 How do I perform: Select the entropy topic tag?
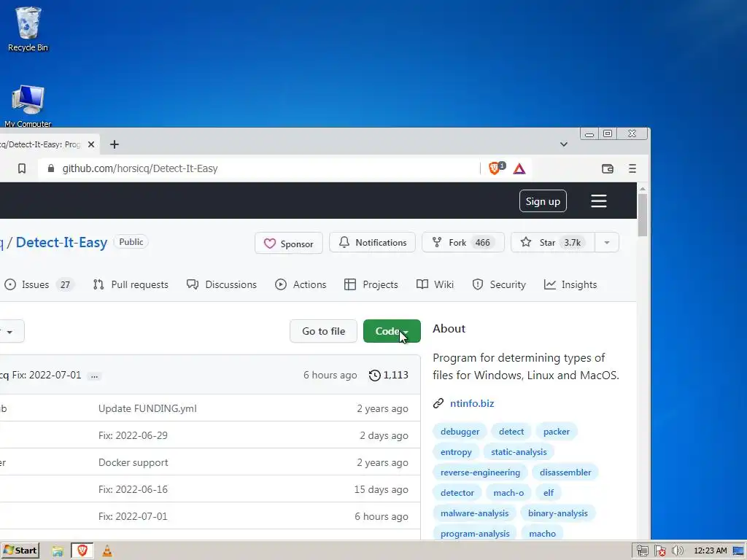pyautogui.click(x=456, y=452)
